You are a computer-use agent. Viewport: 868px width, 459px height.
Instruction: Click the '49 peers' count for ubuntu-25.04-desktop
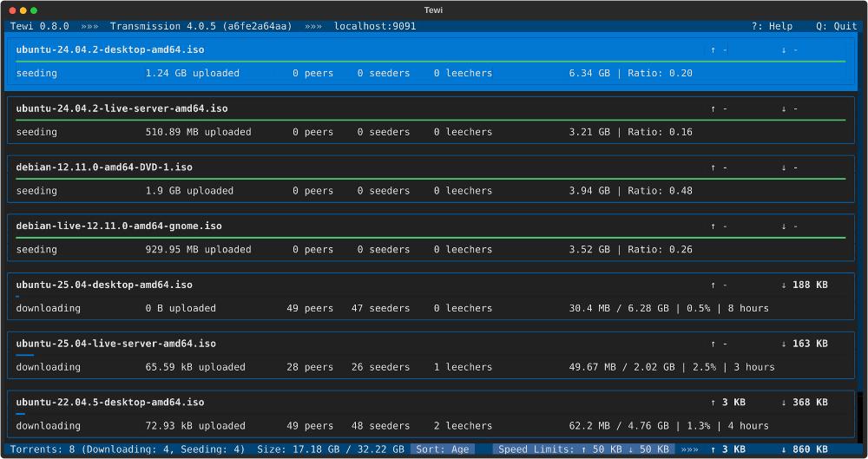[x=310, y=308]
